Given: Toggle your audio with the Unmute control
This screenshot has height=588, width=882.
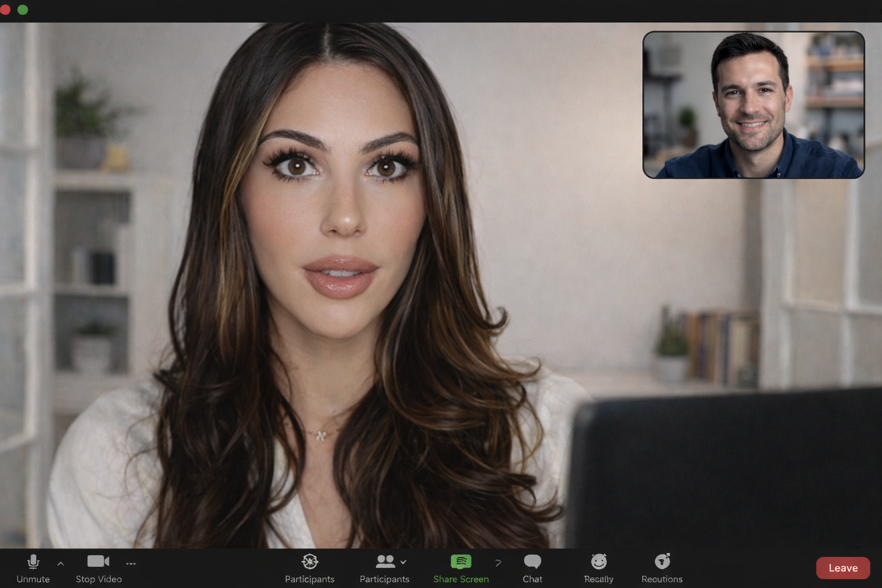Looking at the screenshot, I should tap(33, 568).
